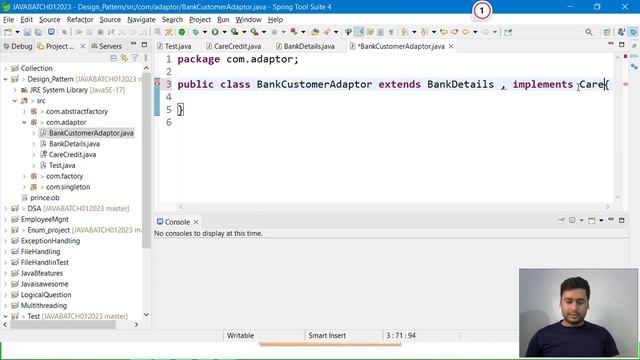
Task: Open the Project menu
Action: [x=200, y=20]
